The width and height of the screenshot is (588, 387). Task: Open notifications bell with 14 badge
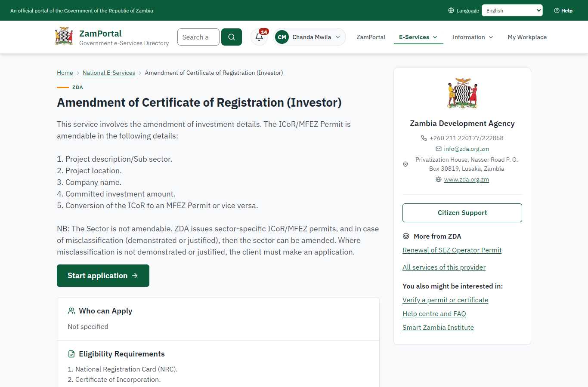tap(259, 37)
